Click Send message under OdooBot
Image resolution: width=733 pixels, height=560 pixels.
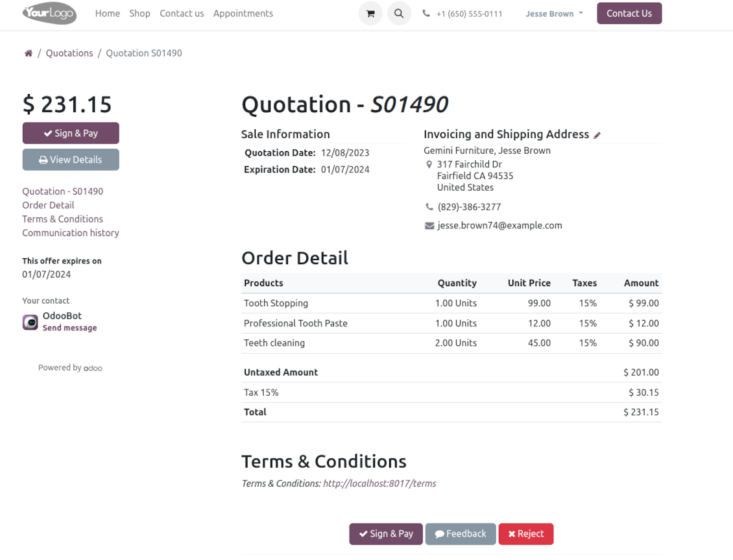69,328
